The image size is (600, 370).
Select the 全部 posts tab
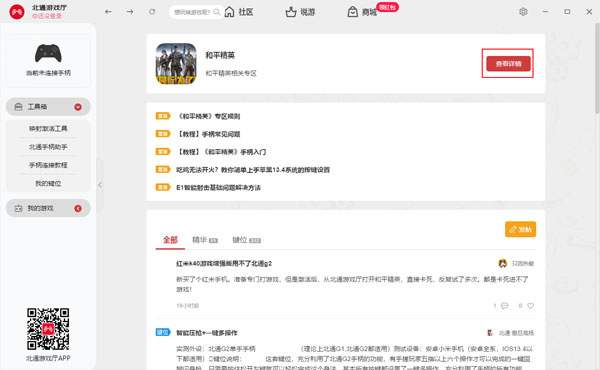coord(170,240)
